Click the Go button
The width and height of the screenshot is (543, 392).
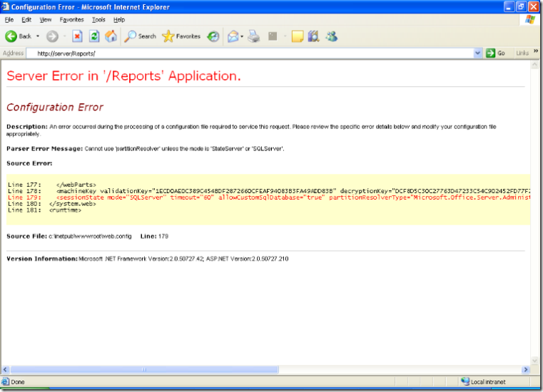[x=496, y=53]
